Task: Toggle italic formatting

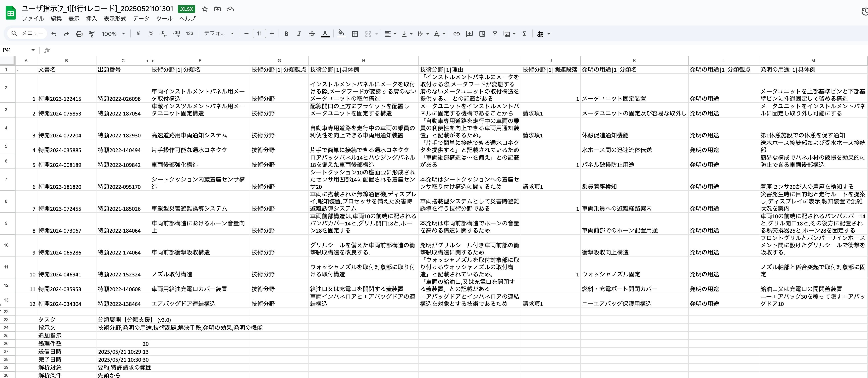Action: click(x=299, y=34)
